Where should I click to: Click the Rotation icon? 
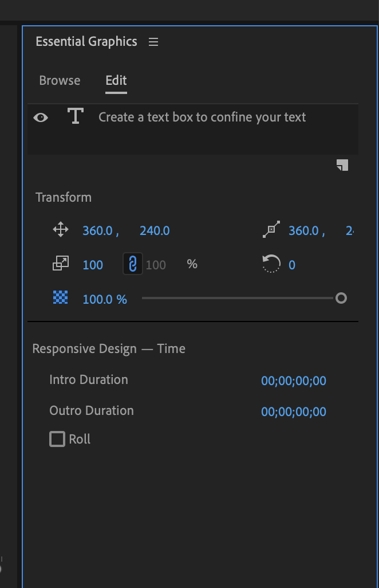(x=271, y=264)
